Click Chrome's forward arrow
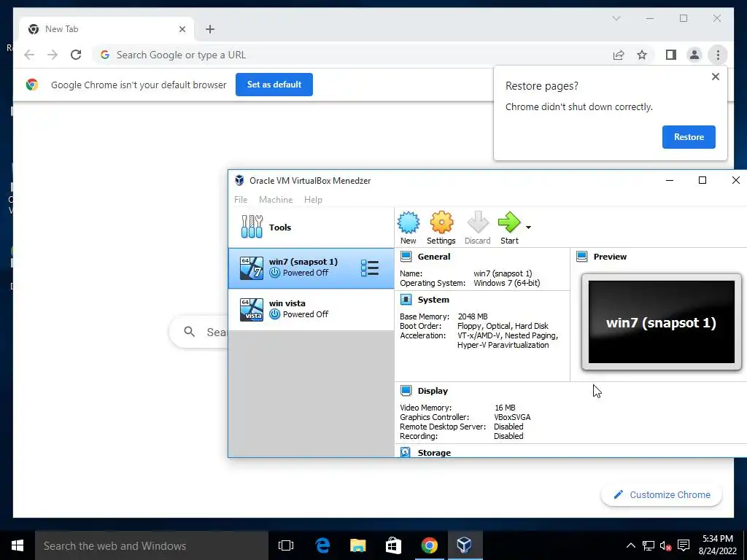The width and height of the screenshot is (747, 560). (x=53, y=55)
